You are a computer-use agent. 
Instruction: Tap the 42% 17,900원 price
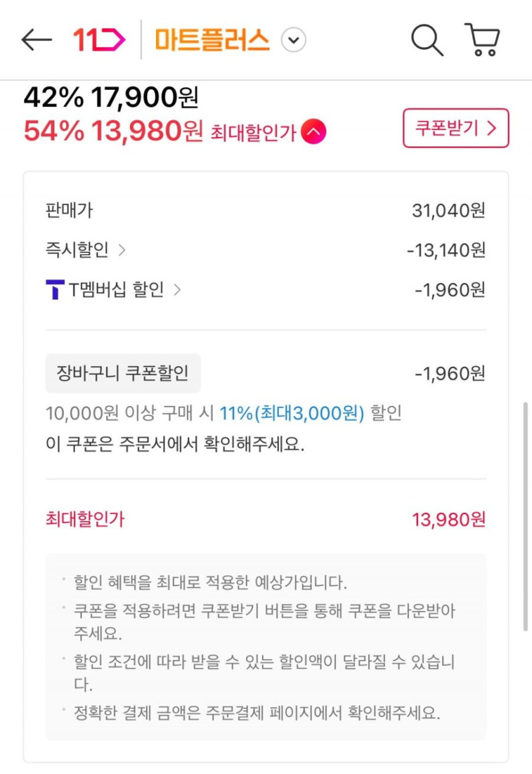111,97
